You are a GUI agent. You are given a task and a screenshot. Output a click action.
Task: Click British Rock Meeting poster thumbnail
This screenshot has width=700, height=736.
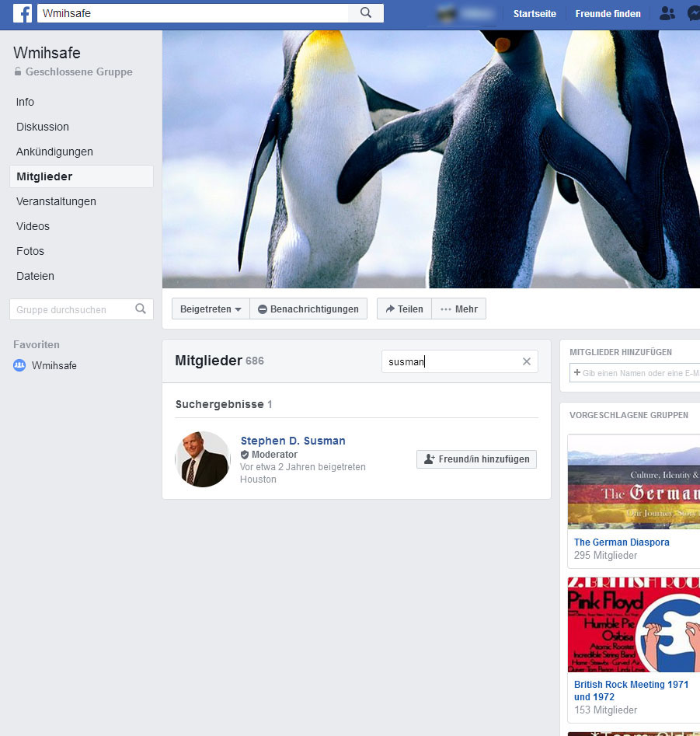coord(633,625)
